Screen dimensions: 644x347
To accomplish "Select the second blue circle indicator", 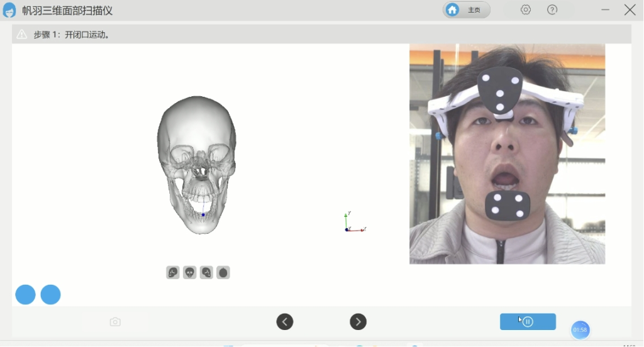I will (x=50, y=295).
